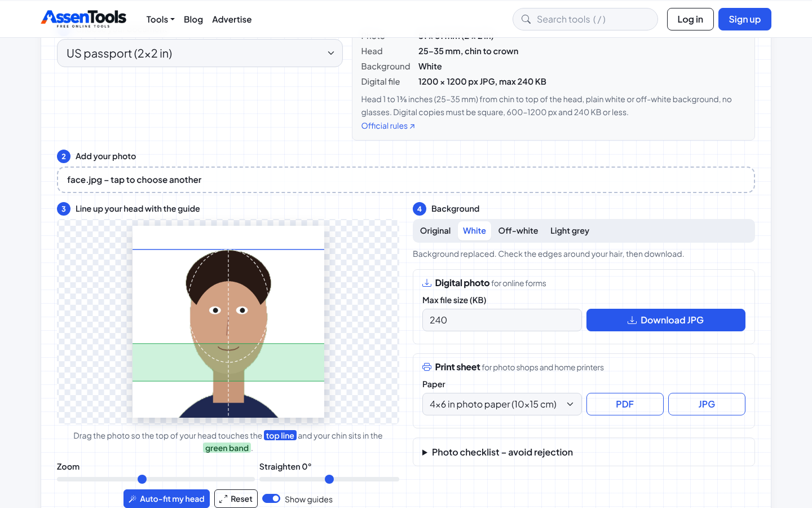
Task: Click the 'Line up your head with the guide' heading
Action: pyautogui.click(x=138, y=209)
